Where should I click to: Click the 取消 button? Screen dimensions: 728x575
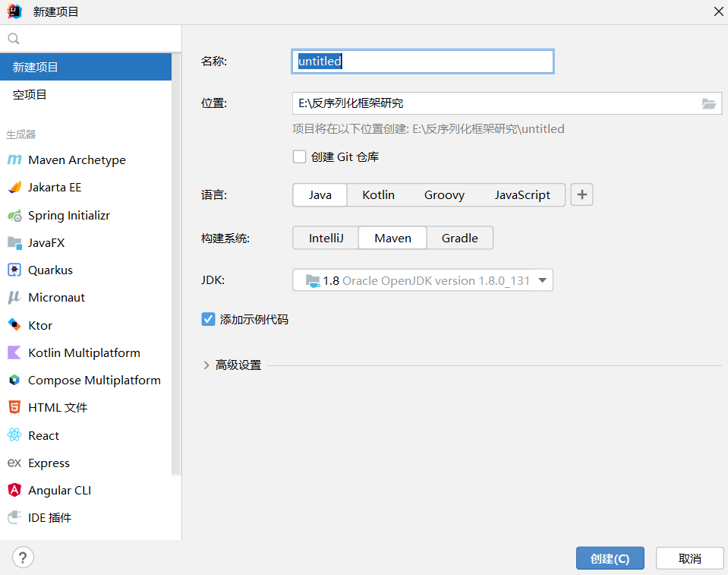[x=690, y=558]
